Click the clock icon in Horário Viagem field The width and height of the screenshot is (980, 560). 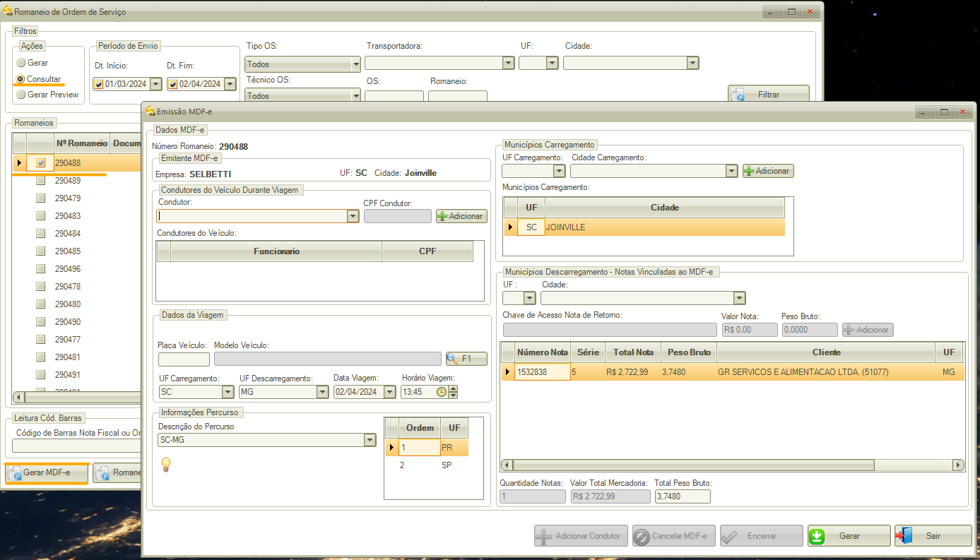442,392
